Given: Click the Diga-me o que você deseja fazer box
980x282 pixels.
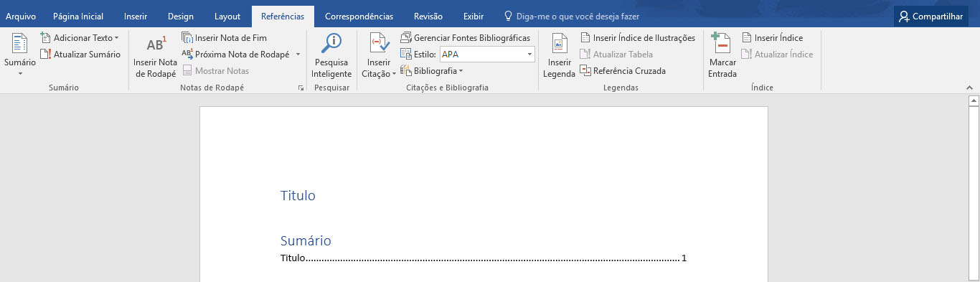Looking at the screenshot, I should click(x=572, y=16).
